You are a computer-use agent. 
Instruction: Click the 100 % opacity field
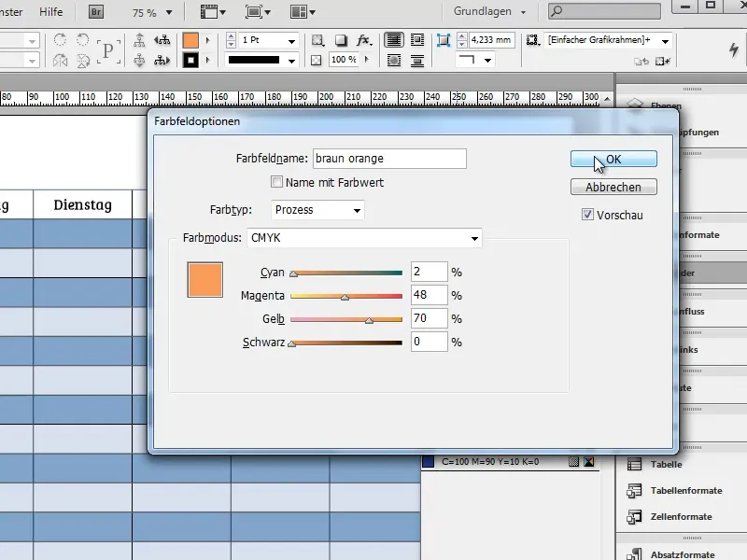coord(344,60)
